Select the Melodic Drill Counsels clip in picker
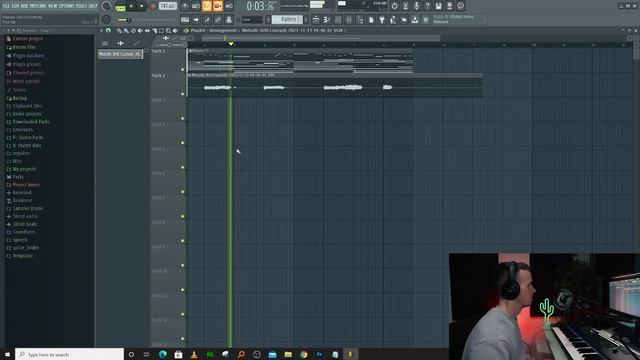 [120, 54]
